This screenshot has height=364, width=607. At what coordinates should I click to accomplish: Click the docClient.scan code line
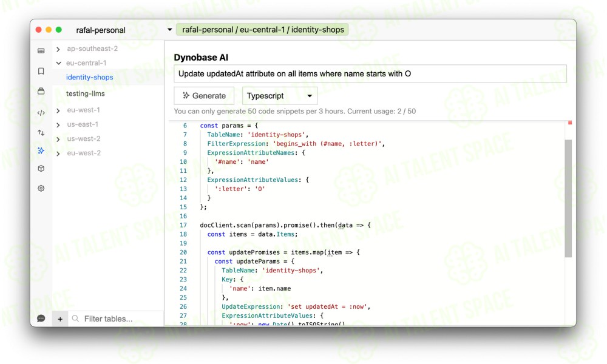[x=285, y=225]
